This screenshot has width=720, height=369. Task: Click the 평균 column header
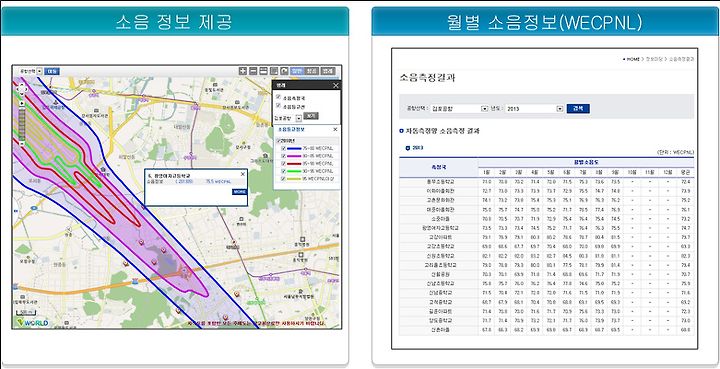(x=686, y=173)
